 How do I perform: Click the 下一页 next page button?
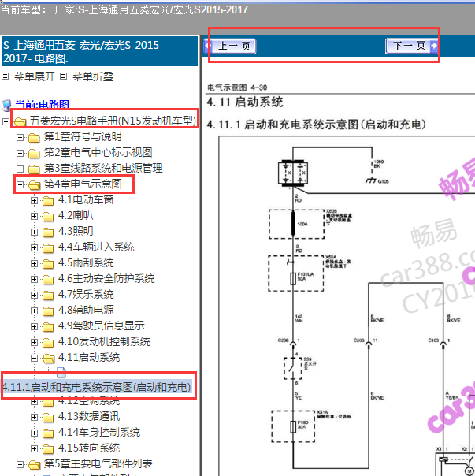coord(411,46)
